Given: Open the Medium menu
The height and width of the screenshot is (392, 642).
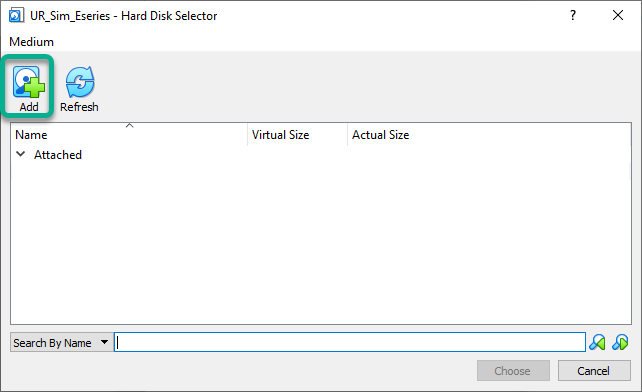Looking at the screenshot, I should click(x=32, y=42).
